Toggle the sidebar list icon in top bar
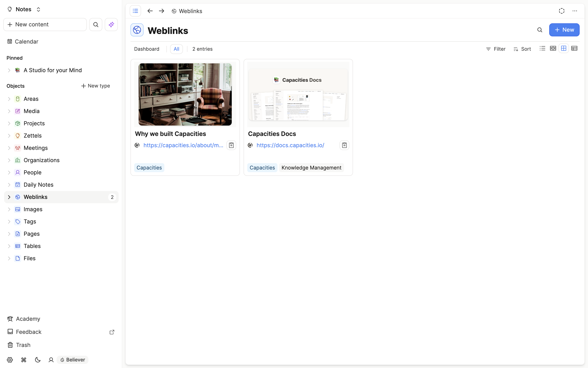The width and height of the screenshot is (588, 368). click(x=135, y=11)
